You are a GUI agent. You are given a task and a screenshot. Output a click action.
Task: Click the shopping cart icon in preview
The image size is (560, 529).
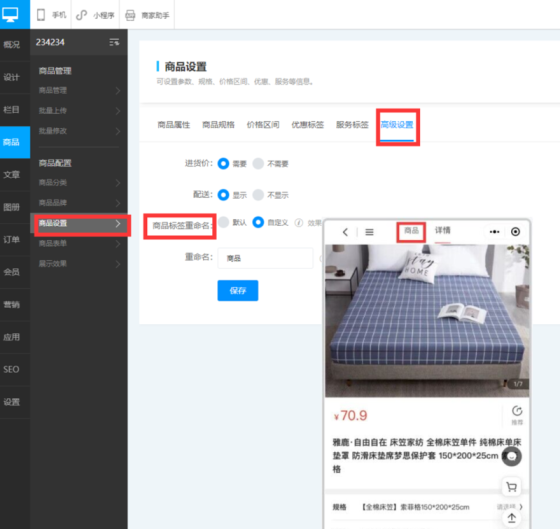click(x=511, y=487)
